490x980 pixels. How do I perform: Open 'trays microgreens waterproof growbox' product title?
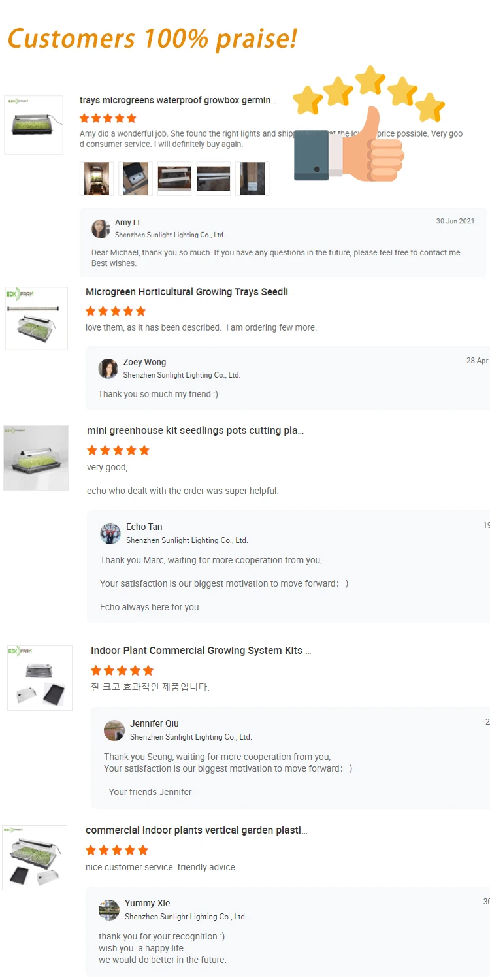[178, 101]
